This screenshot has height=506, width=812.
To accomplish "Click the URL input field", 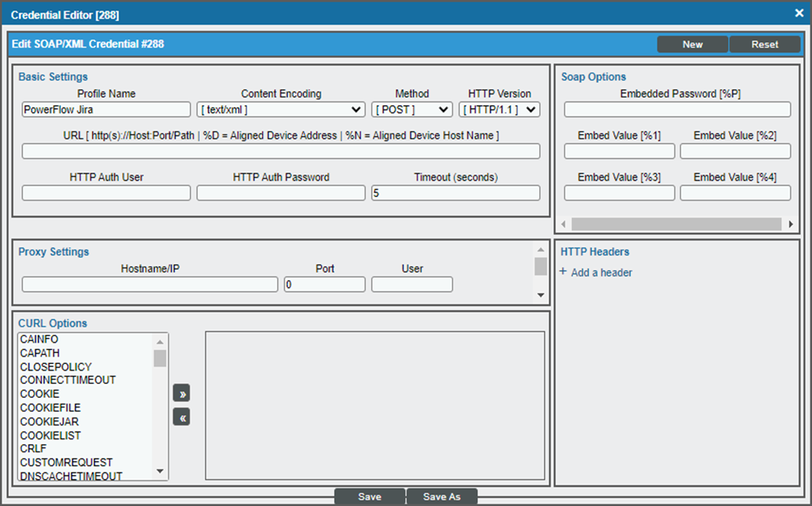I will (x=281, y=151).
